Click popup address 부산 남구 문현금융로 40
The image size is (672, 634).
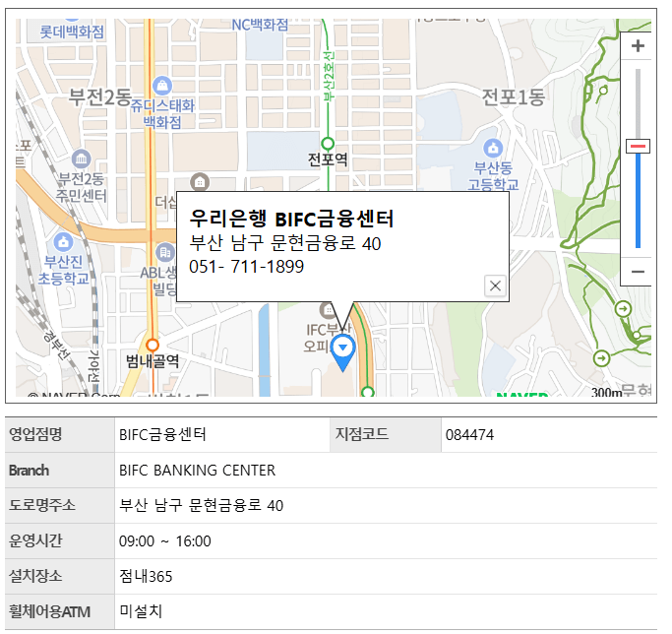tap(285, 243)
